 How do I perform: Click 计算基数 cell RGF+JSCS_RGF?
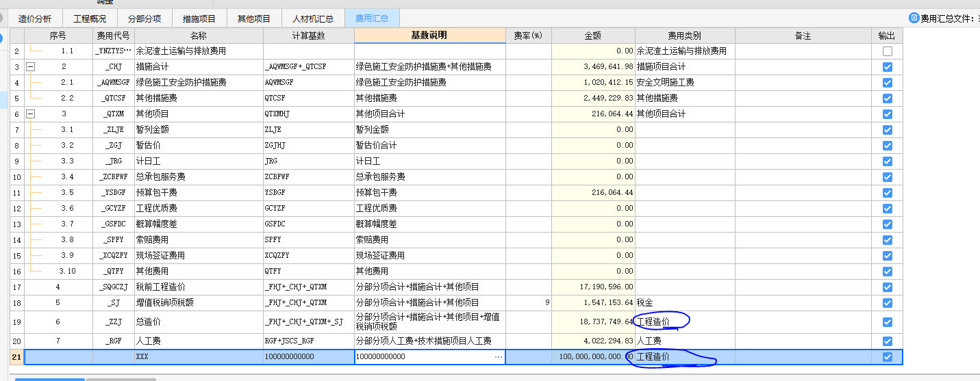coord(309,341)
